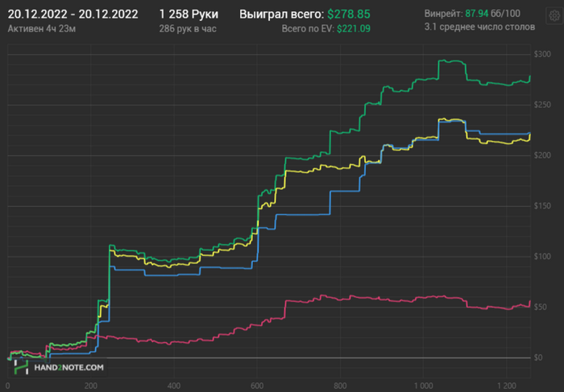The height and width of the screenshot is (392, 564).
Task: Click the 'Выиграл всего' label
Action: pyautogui.click(x=282, y=14)
